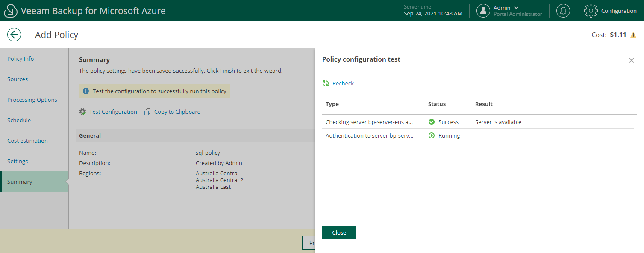This screenshot has width=644, height=253.
Task: Open Configuration gear icon
Action: point(591,11)
